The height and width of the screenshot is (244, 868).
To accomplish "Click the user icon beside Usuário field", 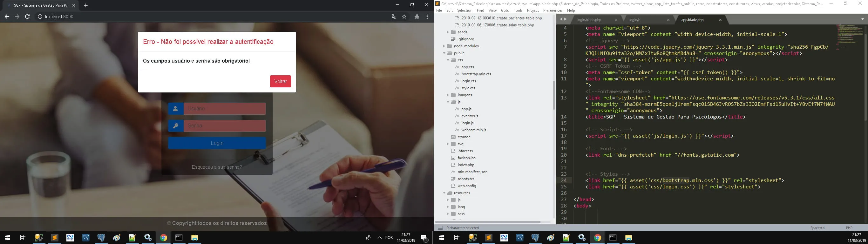I will pos(176,109).
